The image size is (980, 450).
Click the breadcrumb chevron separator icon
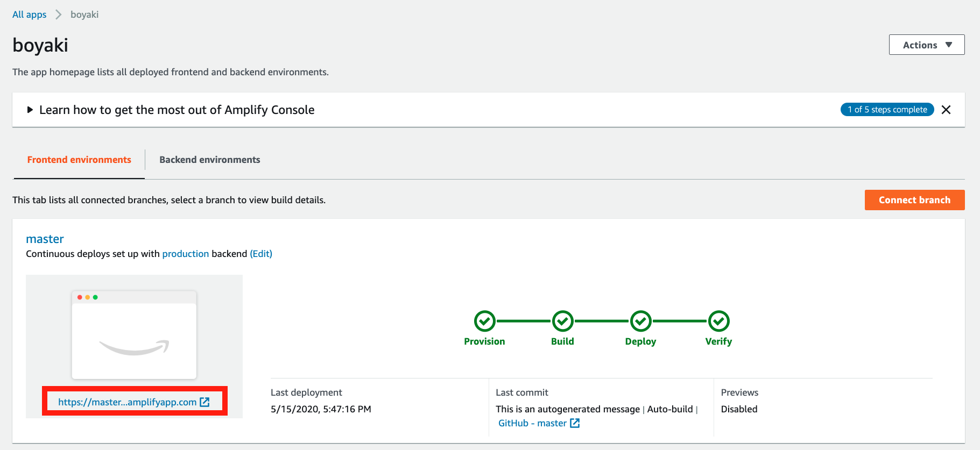59,15
